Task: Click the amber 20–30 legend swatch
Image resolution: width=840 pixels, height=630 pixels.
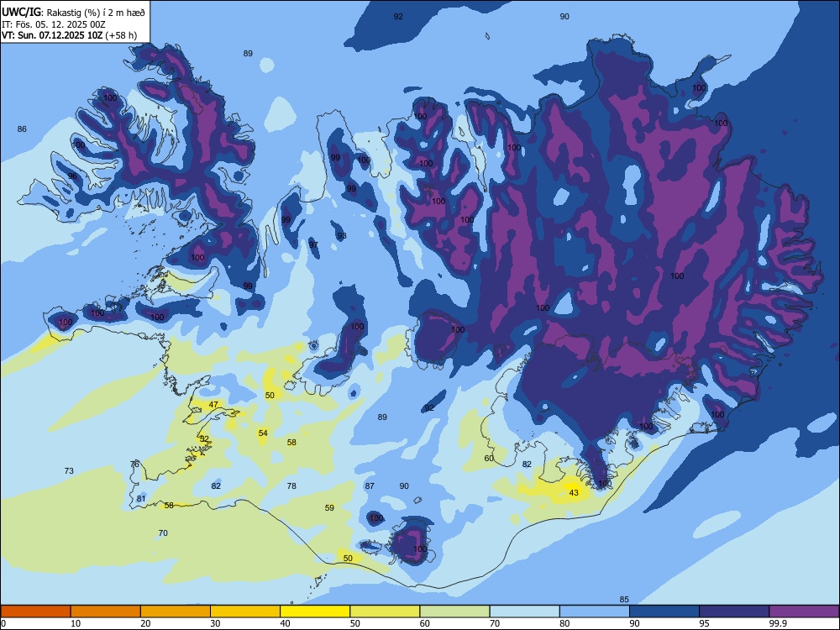Action: [176, 612]
